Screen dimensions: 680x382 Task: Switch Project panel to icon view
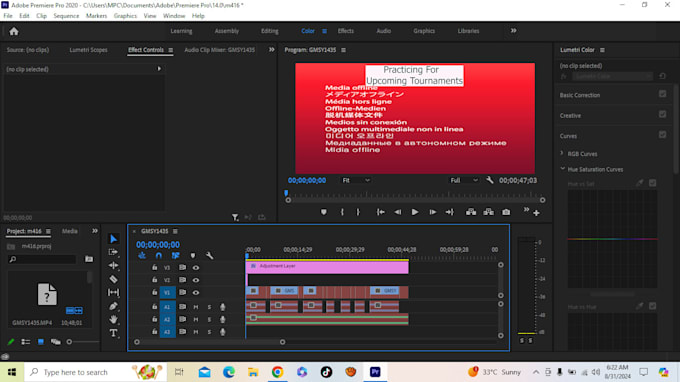click(41, 342)
